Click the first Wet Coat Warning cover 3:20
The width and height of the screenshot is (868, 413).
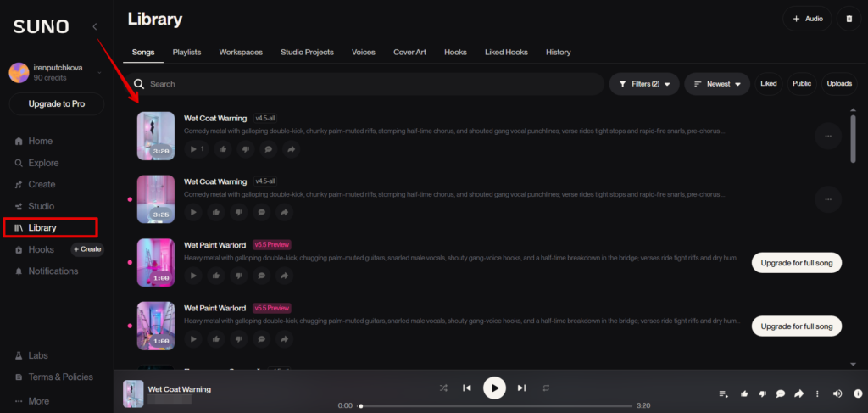[x=156, y=137]
